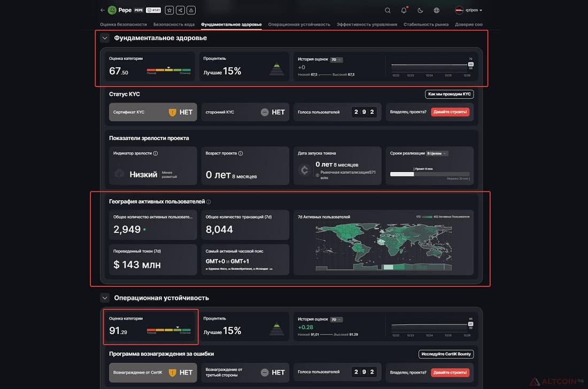Switch to the Безопасность кода tab
The image size is (588, 389).
click(x=174, y=25)
